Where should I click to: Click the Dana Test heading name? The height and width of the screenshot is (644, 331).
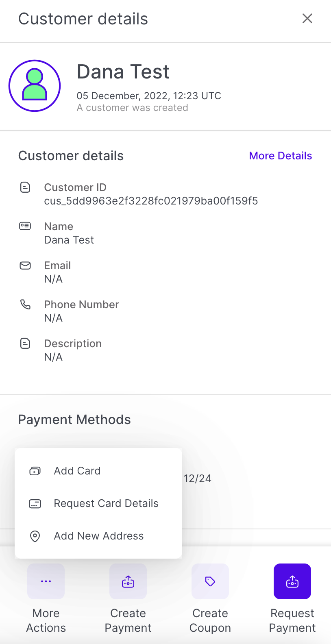click(123, 72)
